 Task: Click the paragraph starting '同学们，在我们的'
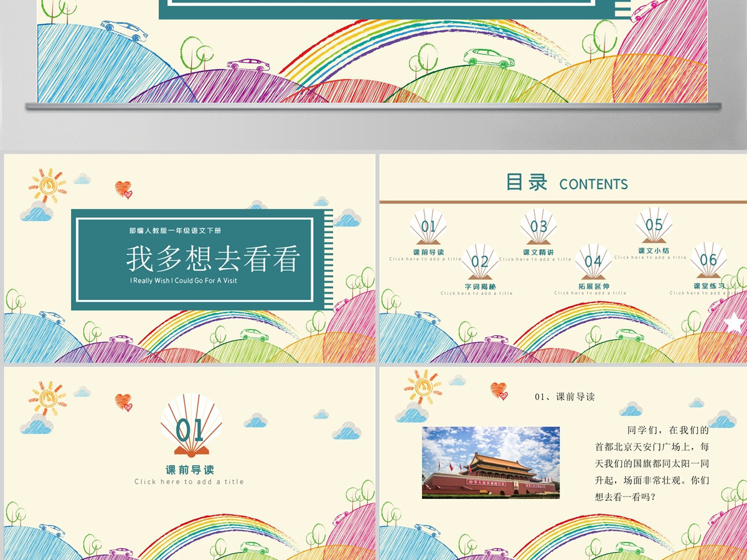pos(652,463)
